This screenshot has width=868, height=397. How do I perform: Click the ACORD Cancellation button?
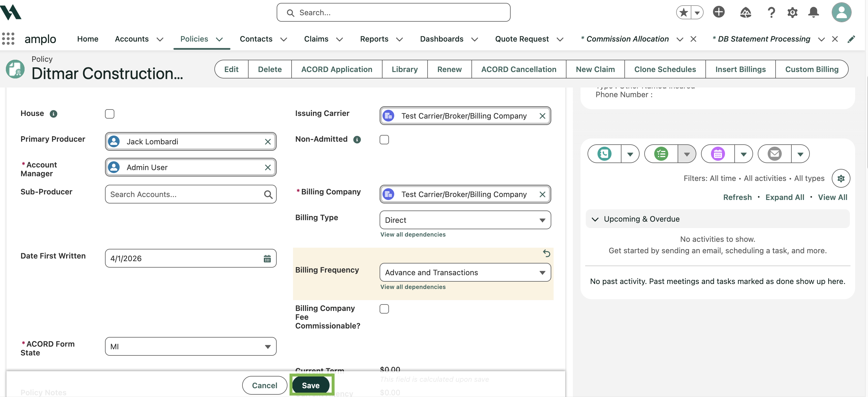point(519,69)
